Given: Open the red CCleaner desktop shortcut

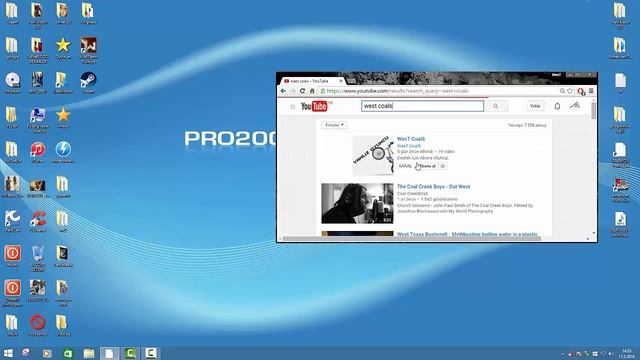Looking at the screenshot, I should pyautogui.click(x=38, y=222).
